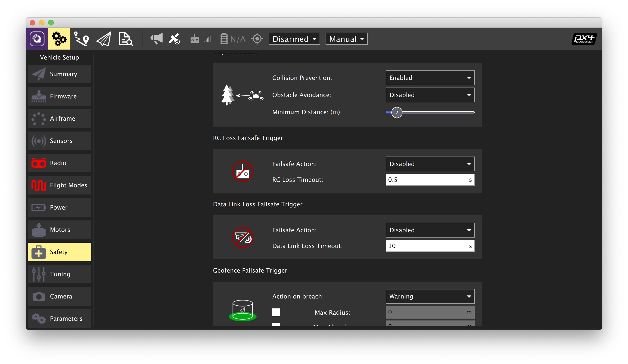Click the Minimum Distance slider handle

coord(397,112)
